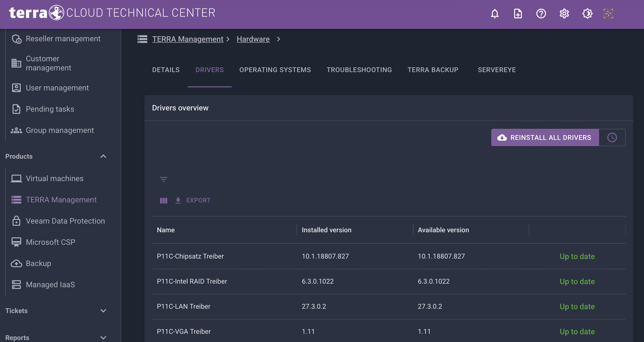Go to Microsoft CSP
Viewport: 644px width, 342px height.
(51, 242)
